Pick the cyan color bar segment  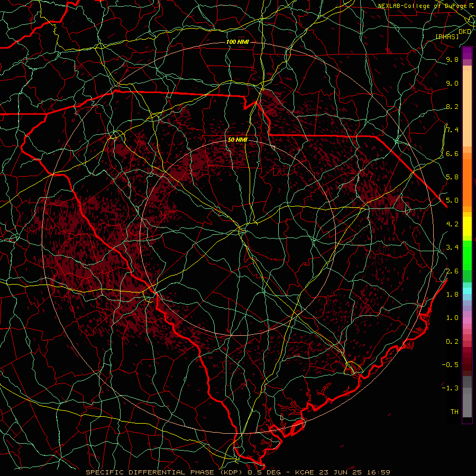tap(467, 291)
